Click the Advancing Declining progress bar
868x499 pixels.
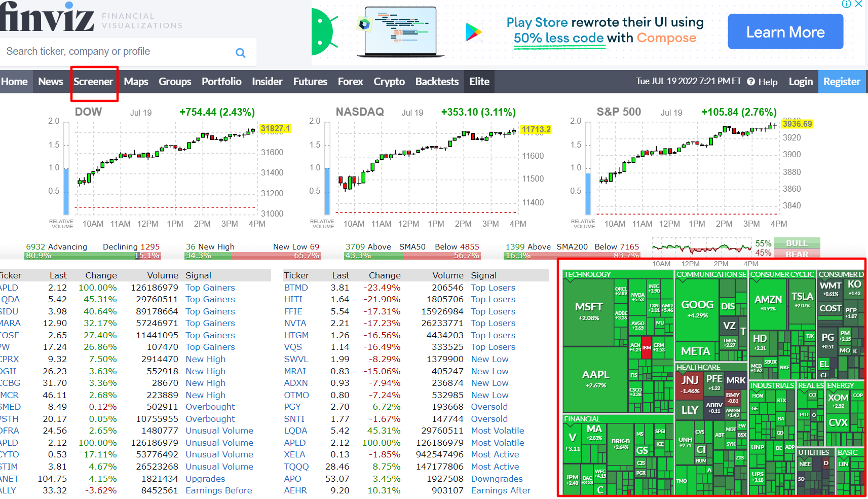[x=93, y=256]
